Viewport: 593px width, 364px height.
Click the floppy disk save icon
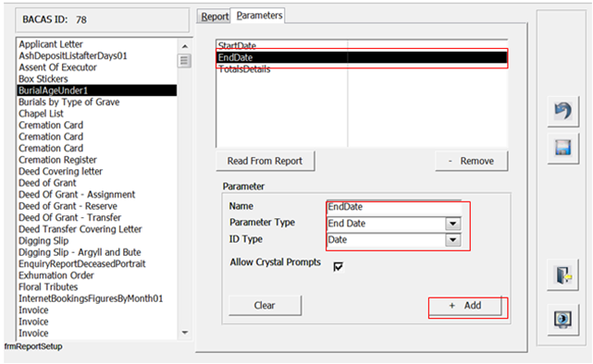tap(562, 148)
